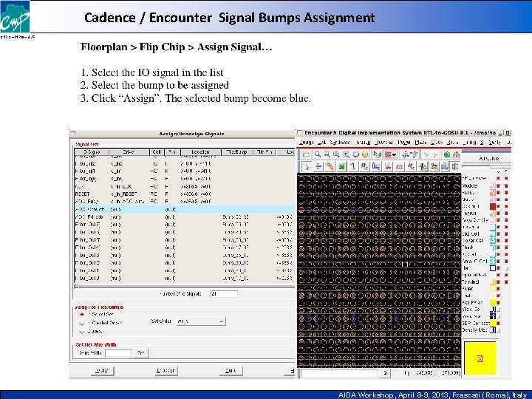The image size is (532, 399).
Task: Open the Verify menu
Action: pos(494,143)
